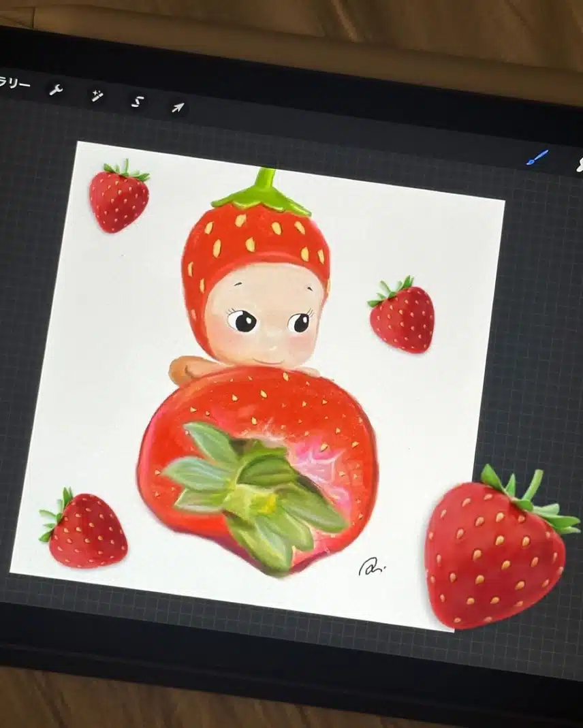Open the Actions wrench menu
583x728 pixels.
pos(56,90)
